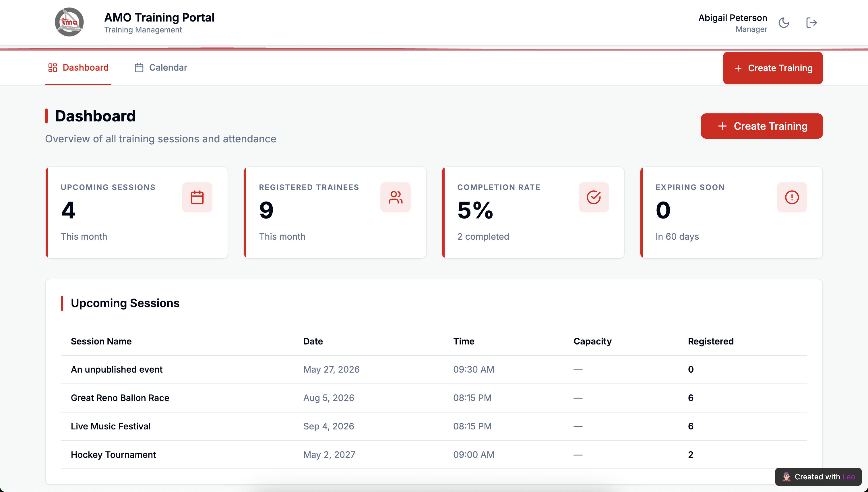Click the 'Registered' column header
The width and height of the screenshot is (868, 492).
710,341
